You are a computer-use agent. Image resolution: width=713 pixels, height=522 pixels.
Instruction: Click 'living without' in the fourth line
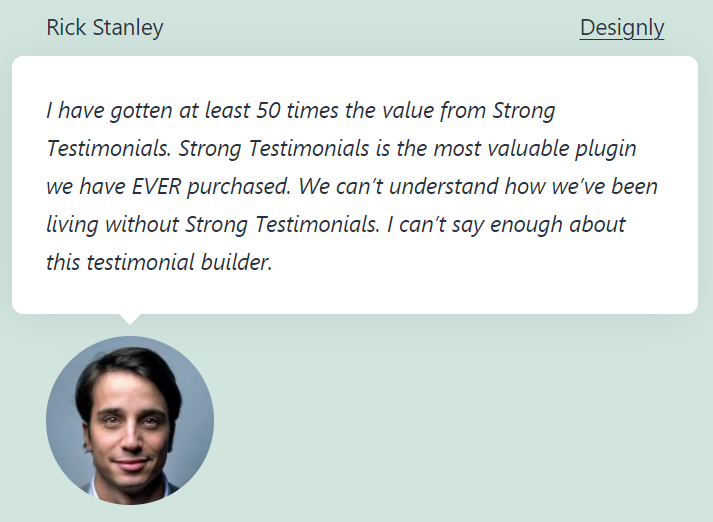click(113, 225)
